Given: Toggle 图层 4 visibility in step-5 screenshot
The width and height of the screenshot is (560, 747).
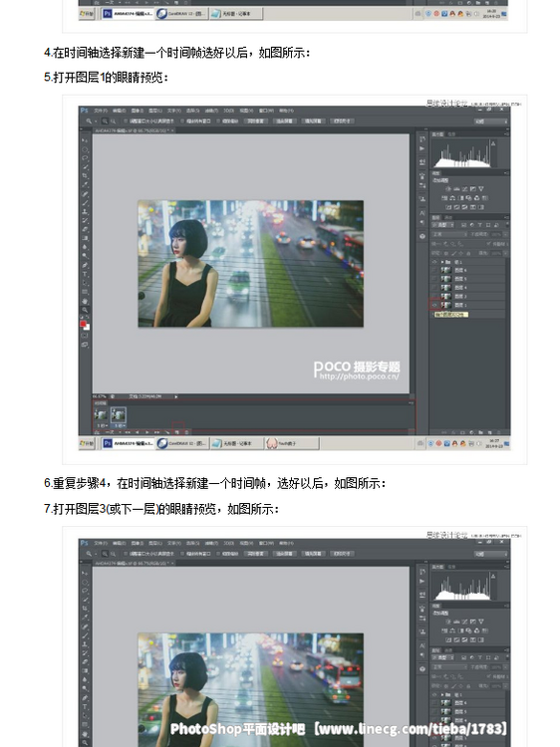Looking at the screenshot, I should coord(434,288).
